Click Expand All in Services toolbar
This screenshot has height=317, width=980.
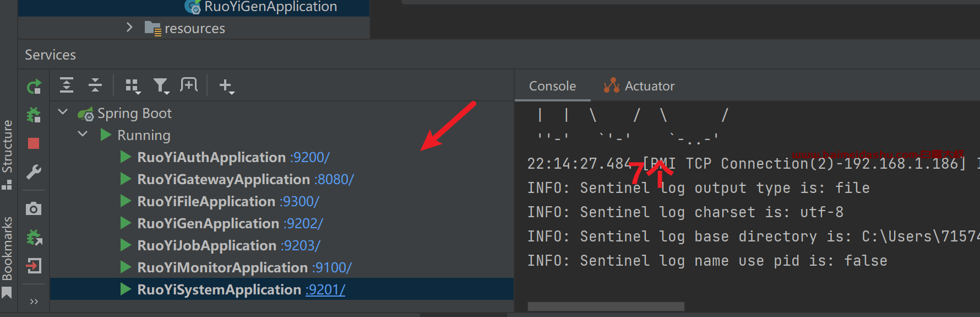point(67,85)
